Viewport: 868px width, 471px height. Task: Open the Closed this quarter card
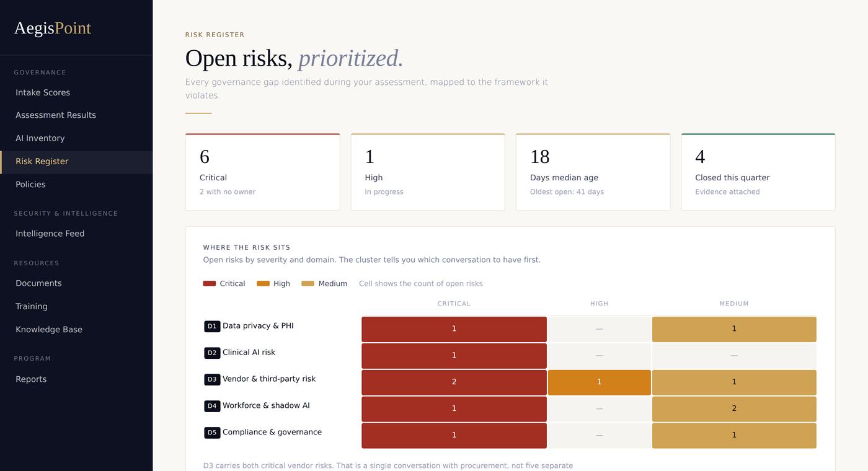coord(758,172)
